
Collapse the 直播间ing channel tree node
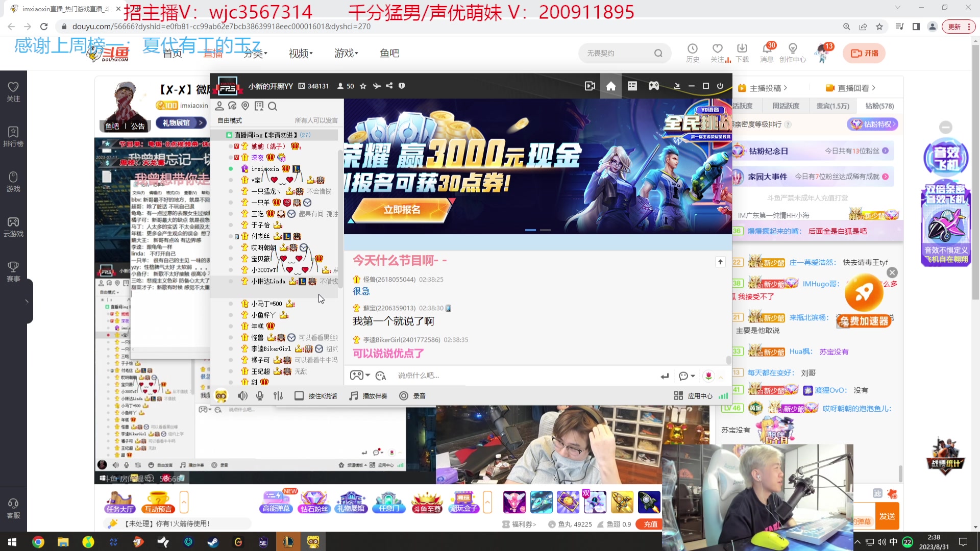(x=229, y=135)
